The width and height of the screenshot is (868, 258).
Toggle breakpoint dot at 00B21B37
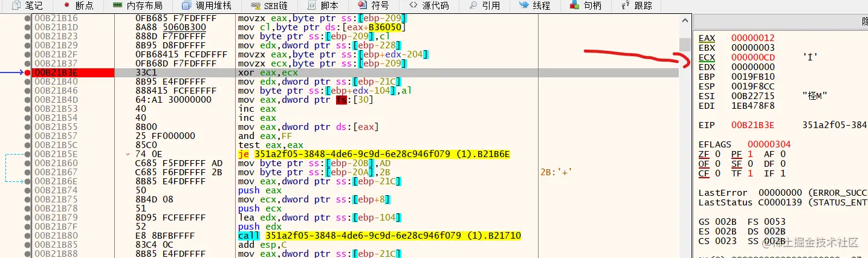click(27, 63)
